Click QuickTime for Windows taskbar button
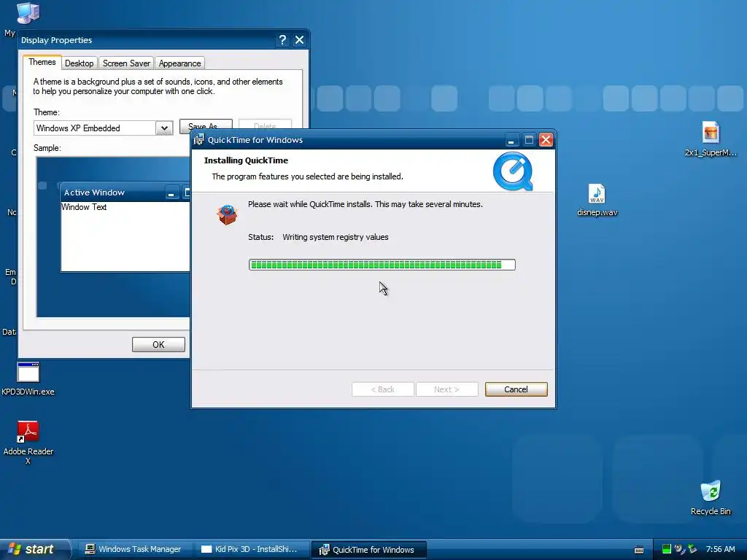Viewport: 747px width, 560px height. [368, 550]
